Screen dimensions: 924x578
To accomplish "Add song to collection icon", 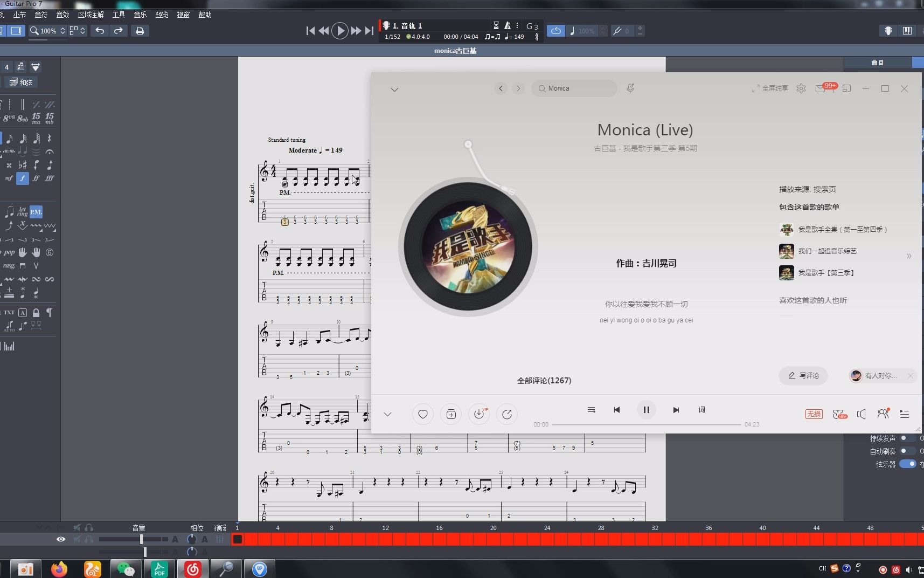I will click(x=451, y=414).
